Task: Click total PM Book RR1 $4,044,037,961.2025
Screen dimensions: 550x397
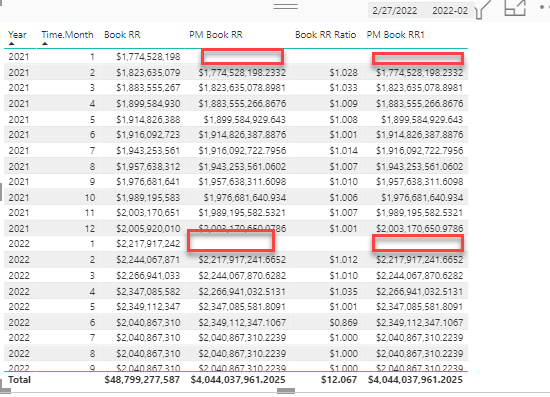Action: (x=415, y=380)
